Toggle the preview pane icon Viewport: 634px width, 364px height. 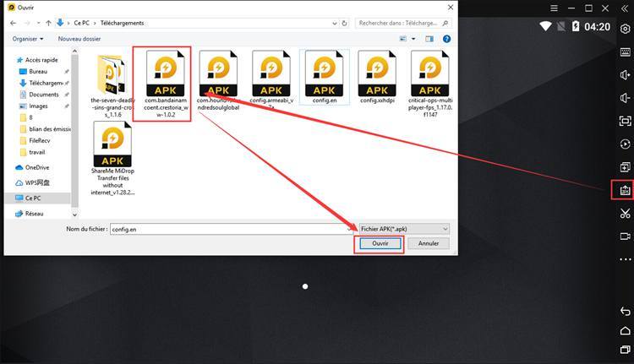(429, 39)
